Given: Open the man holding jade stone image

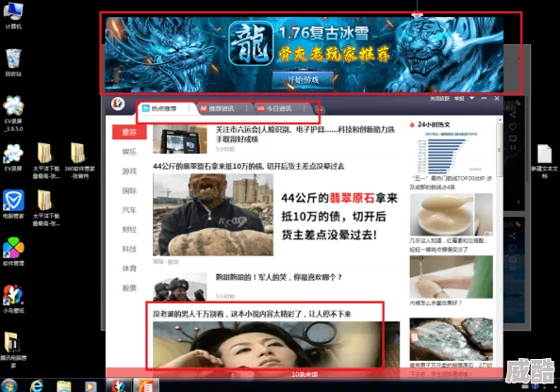Looking at the screenshot, I should pos(213,215).
